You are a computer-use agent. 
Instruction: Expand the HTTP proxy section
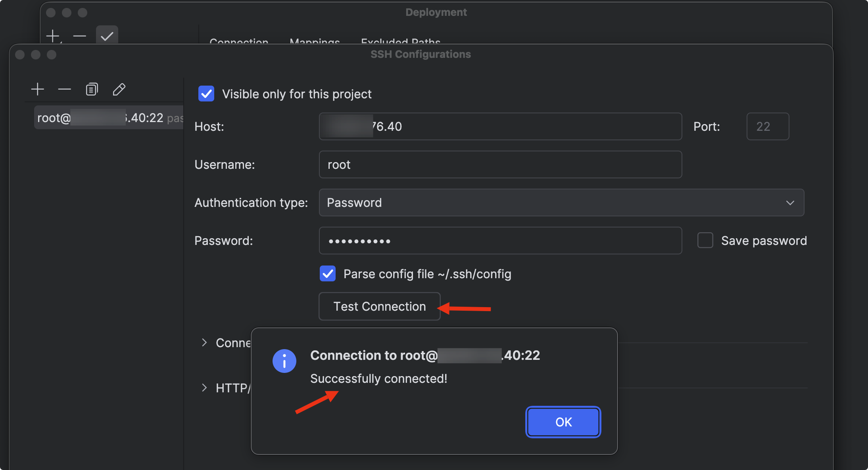[204, 388]
